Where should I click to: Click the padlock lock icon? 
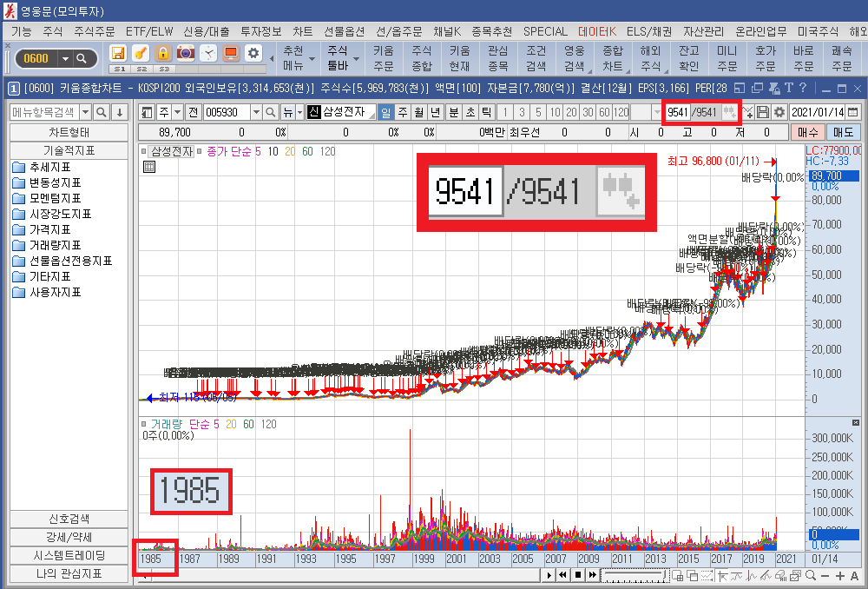[163, 53]
